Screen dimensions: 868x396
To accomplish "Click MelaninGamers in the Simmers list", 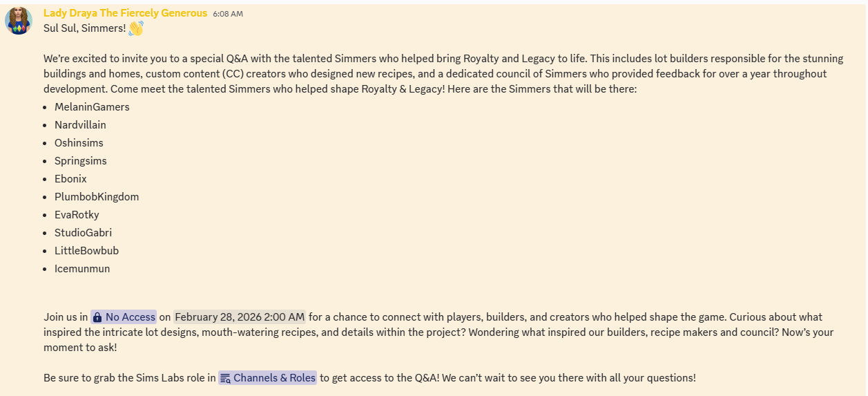I will click(x=92, y=107).
